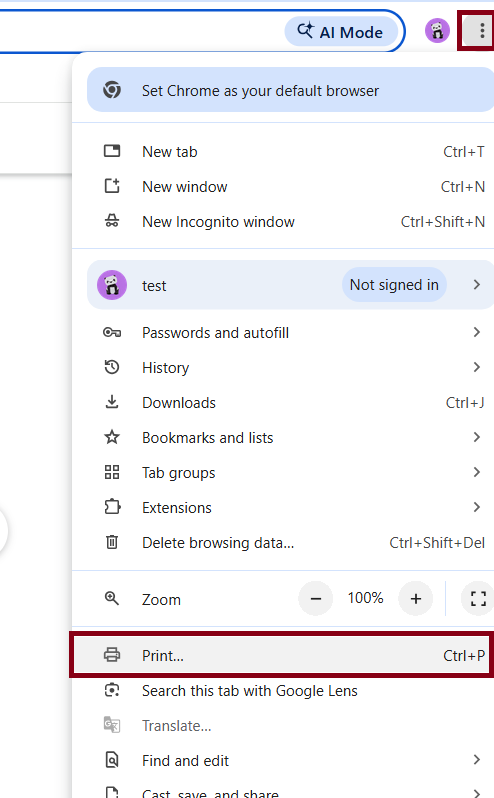
Task: Expand Passwords and autofill submenu arrow
Action: click(x=477, y=332)
